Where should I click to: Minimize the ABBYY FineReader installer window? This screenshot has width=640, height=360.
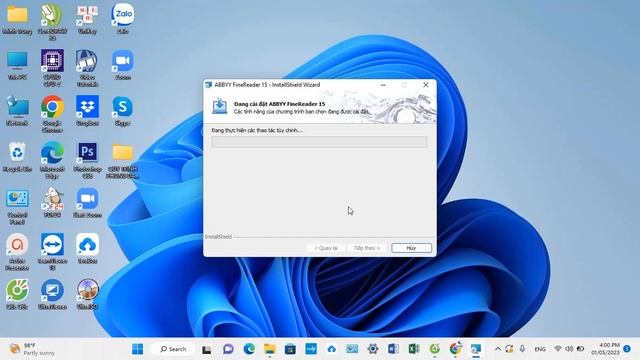383,84
